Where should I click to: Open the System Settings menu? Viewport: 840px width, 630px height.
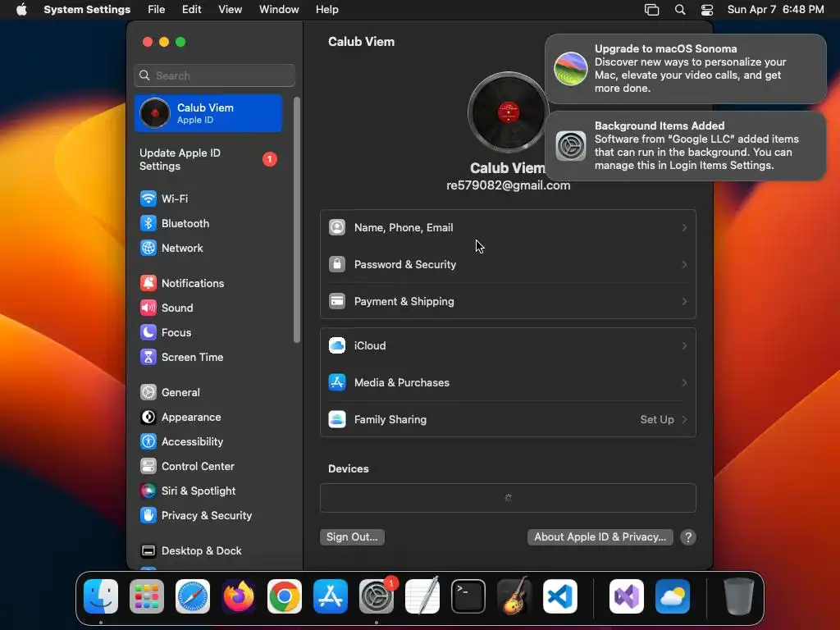click(87, 10)
